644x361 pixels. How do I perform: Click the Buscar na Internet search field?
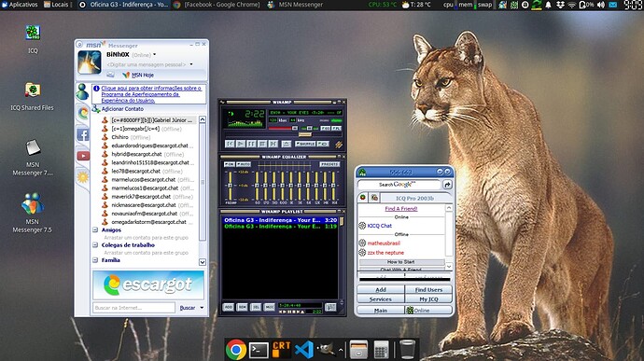pos(133,308)
